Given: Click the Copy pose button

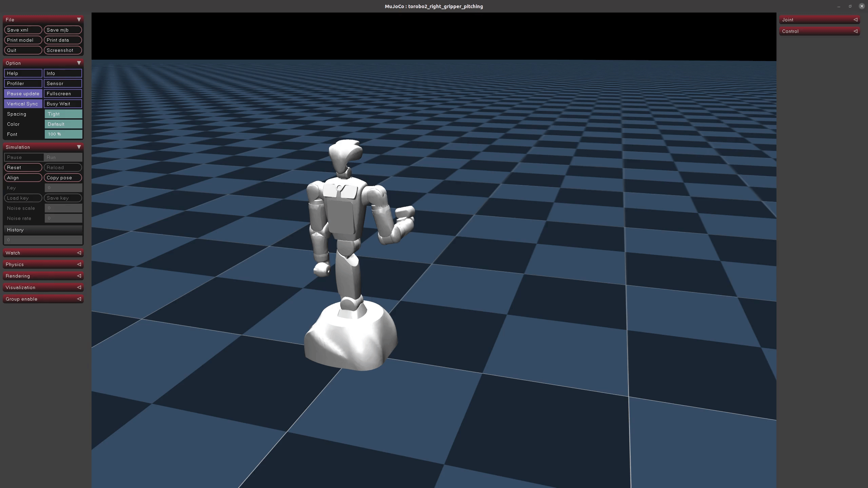Looking at the screenshot, I should pos(63,178).
